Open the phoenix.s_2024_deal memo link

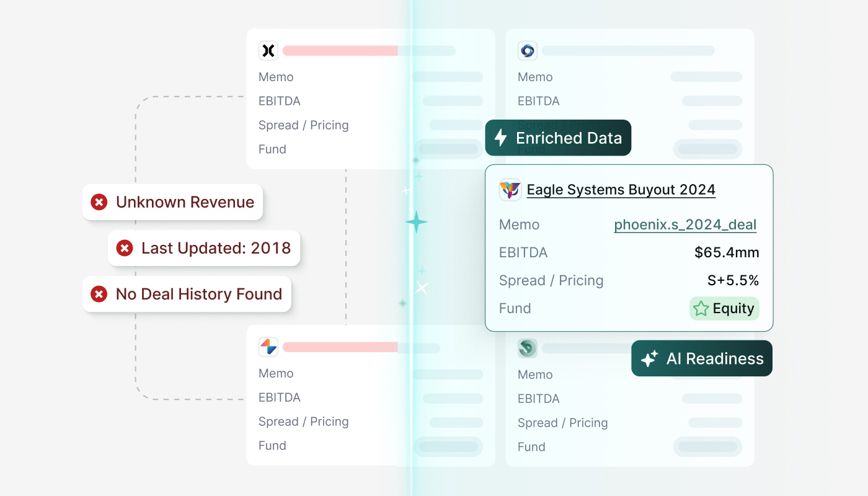[685, 224]
